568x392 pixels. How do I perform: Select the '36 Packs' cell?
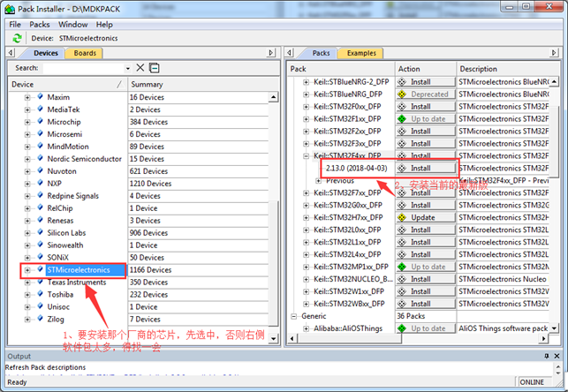click(x=426, y=316)
